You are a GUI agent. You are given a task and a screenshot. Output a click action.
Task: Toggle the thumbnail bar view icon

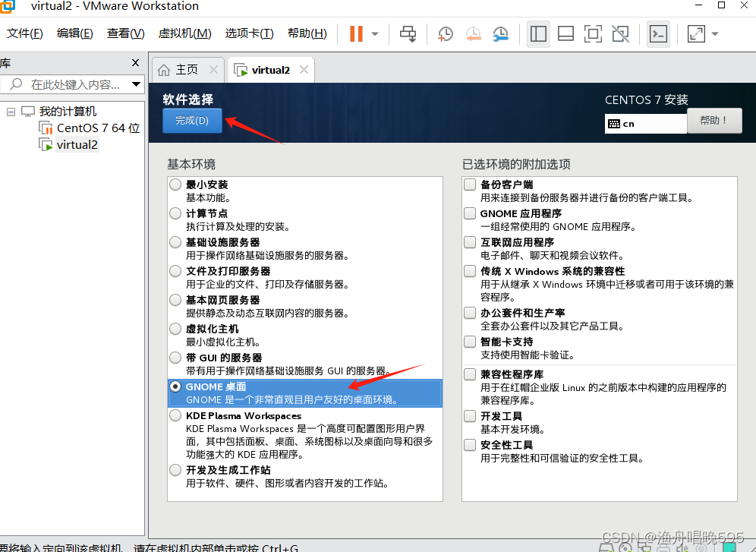(565, 33)
